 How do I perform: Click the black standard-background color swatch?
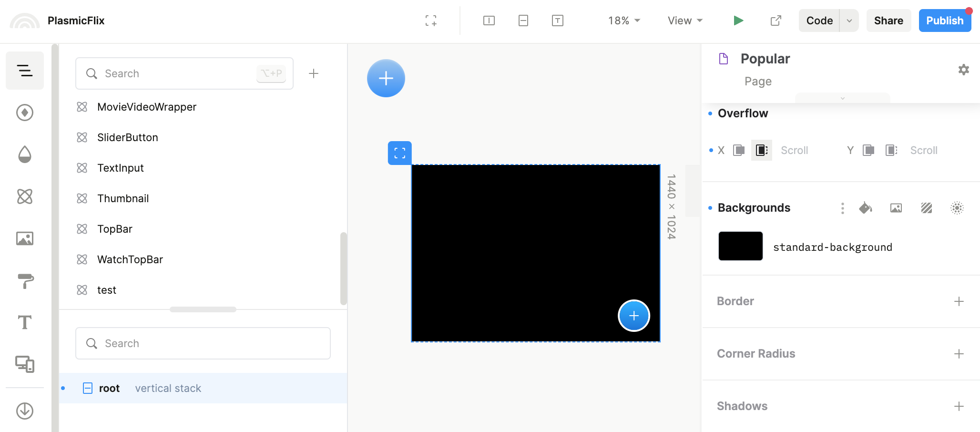[x=741, y=246]
